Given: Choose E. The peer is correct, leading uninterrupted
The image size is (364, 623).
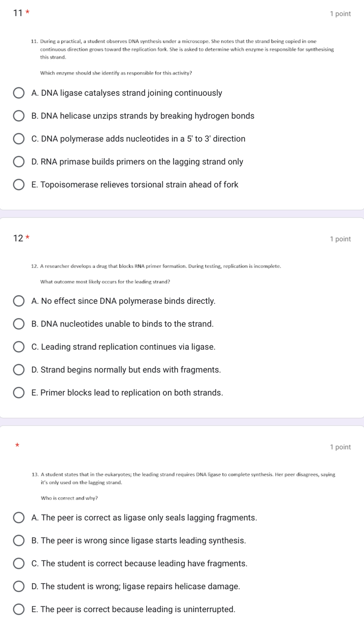Looking at the screenshot, I should tap(19, 610).
